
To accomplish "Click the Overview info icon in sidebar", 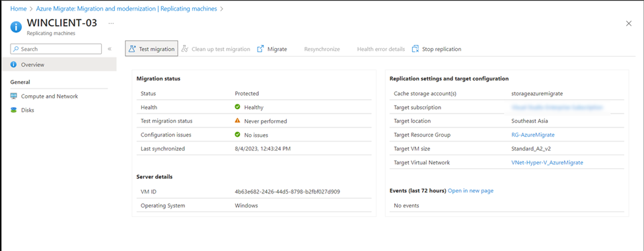I will tap(14, 65).
